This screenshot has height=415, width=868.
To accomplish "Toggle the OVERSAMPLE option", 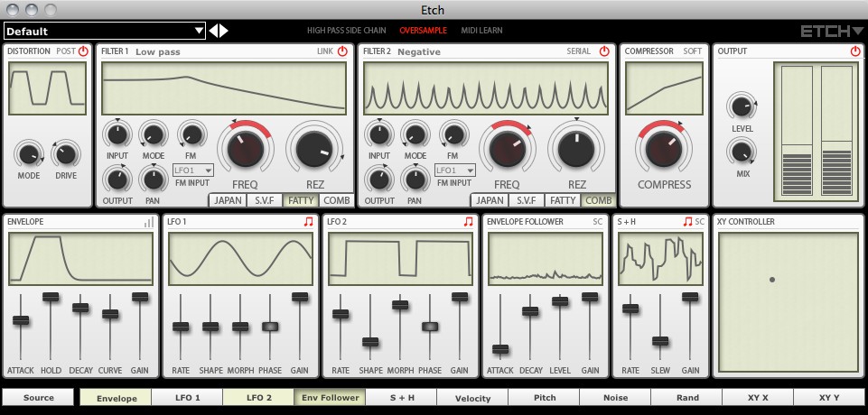I will 423,31.
